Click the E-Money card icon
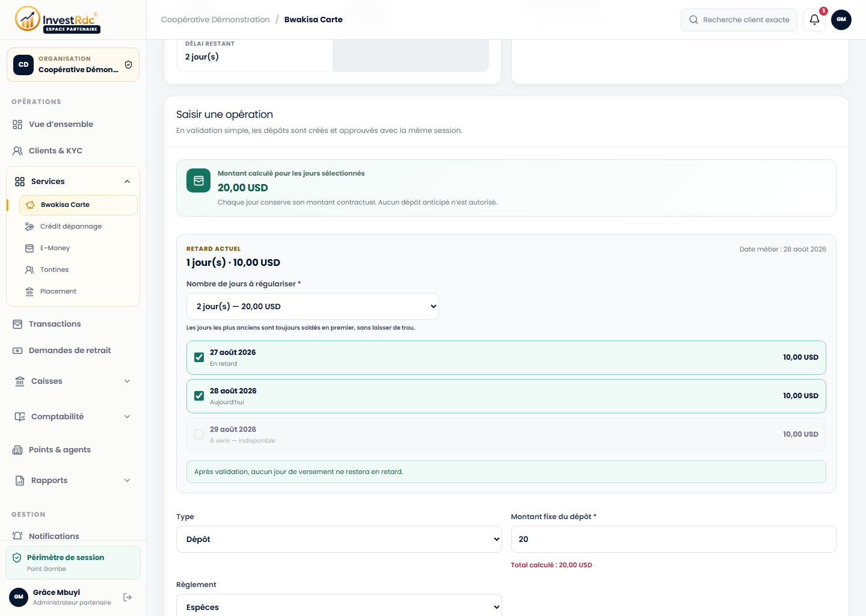This screenshot has height=616, width=866. click(29, 248)
